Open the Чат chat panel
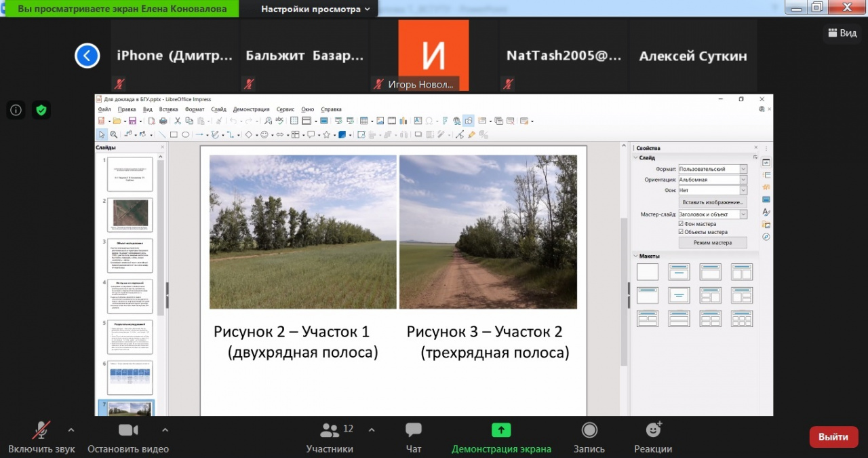Image resolution: width=868 pixels, height=458 pixels. [x=414, y=430]
